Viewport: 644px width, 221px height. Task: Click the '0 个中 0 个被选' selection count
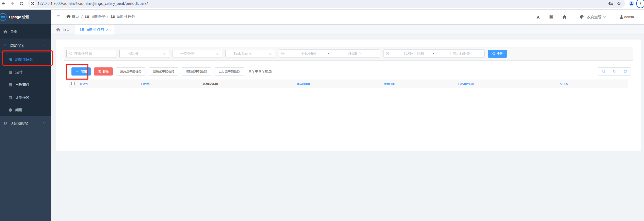[x=260, y=71]
